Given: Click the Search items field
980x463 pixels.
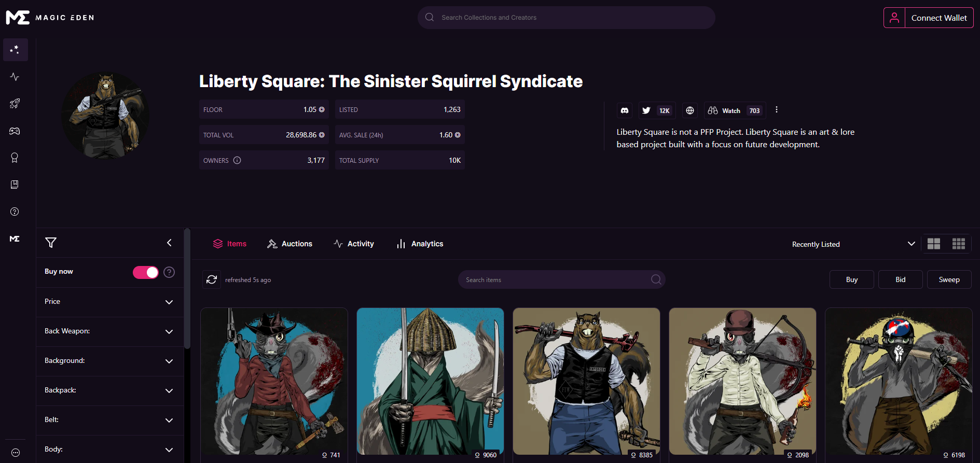Looking at the screenshot, I should click(561, 279).
